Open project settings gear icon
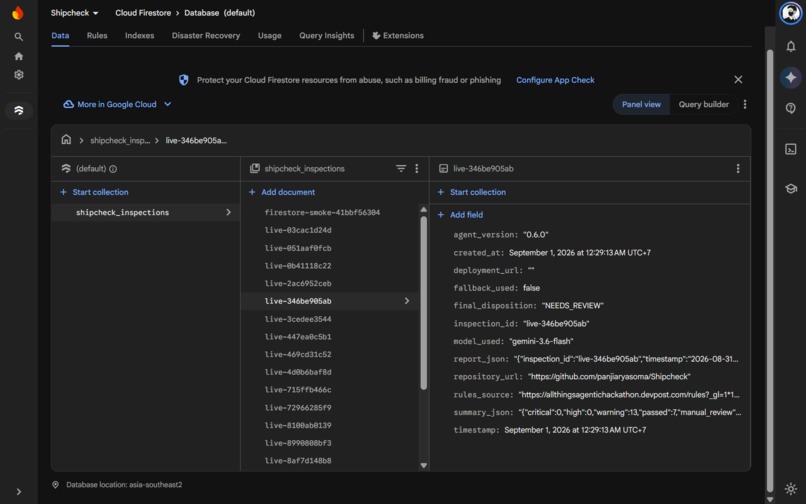806x504 pixels. coord(19,75)
